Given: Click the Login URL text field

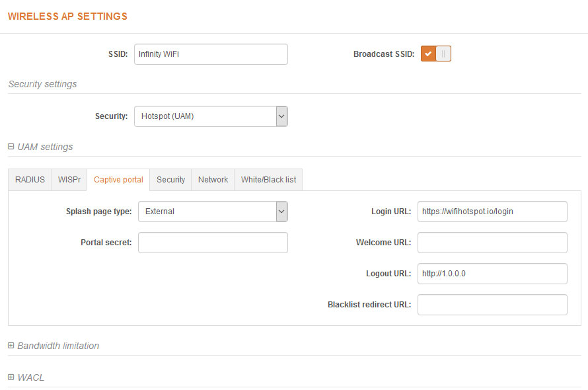Looking at the screenshot, I should click(x=492, y=212).
